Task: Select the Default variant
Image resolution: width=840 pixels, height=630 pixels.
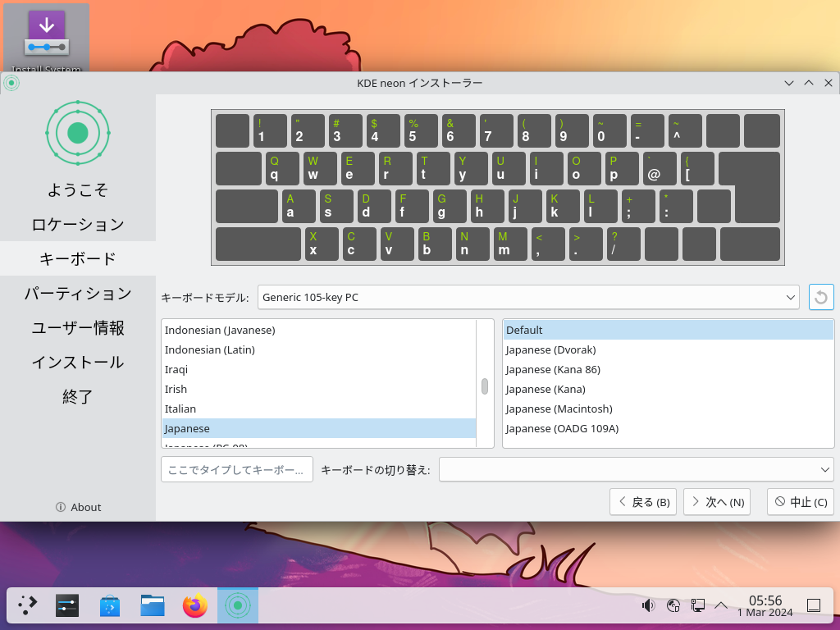Action: (x=668, y=330)
